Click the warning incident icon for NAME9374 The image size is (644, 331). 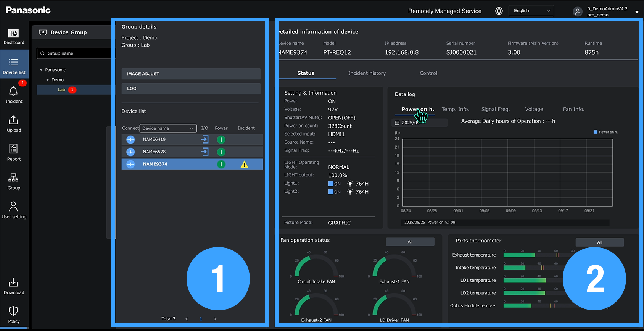click(244, 165)
